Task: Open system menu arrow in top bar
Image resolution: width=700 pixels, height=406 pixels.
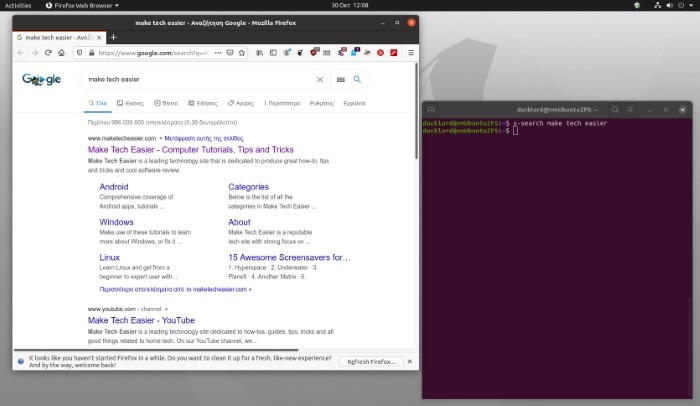Action: click(x=691, y=5)
